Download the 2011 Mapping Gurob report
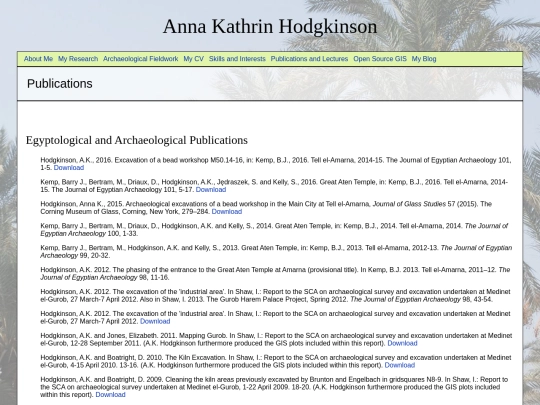The image size is (540, 405). tap(402, 343)
